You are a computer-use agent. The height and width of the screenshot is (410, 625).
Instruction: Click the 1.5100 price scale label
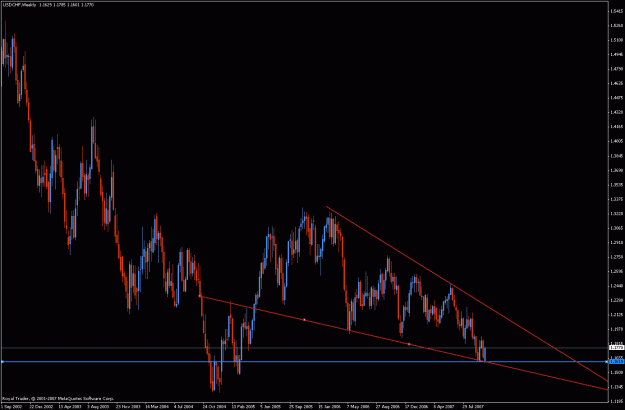pyautogui.click(x=616, y=40)
